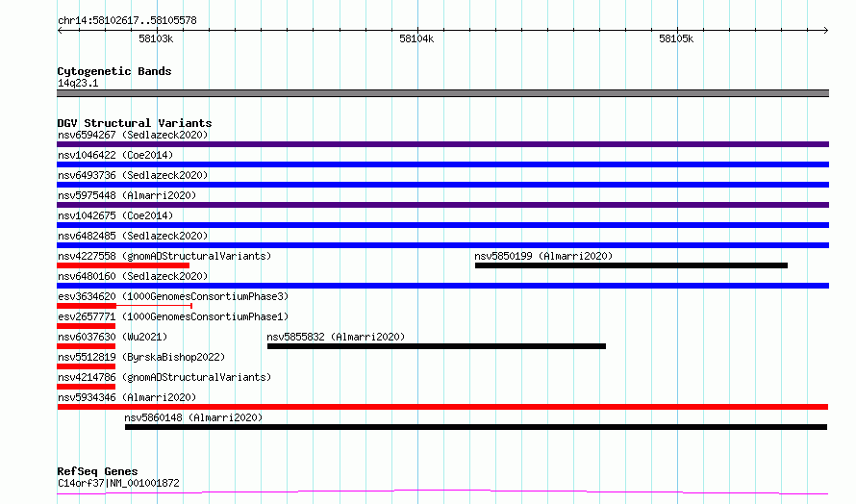
Task: Open nsv6037630 (Wu2021) label
Action: point(113,337)
